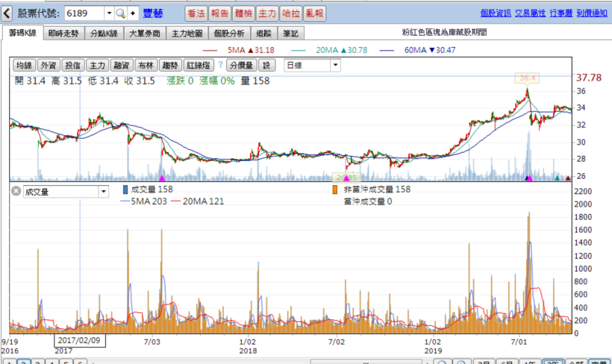Click the 20MA 121 volume legend text

(x=203, y=201)
